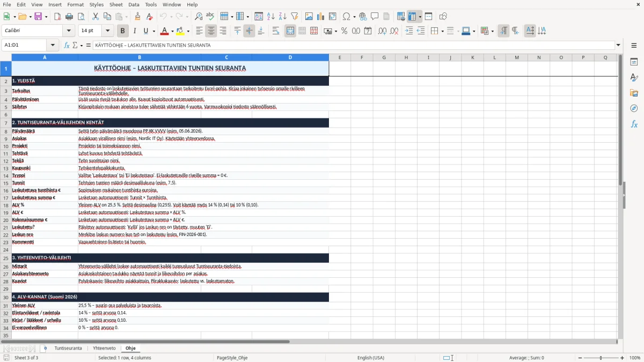The width and height of the screenshot is (644, 362).
Task: Click Split Window icon
Action: [x=429, y=17]
